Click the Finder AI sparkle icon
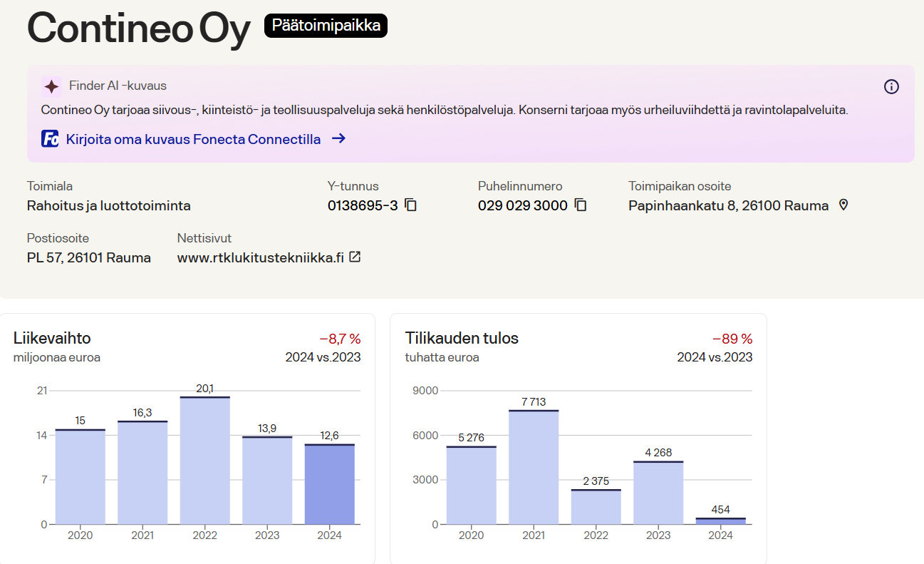This screenshot has height=564, width=924. (51, 86)
